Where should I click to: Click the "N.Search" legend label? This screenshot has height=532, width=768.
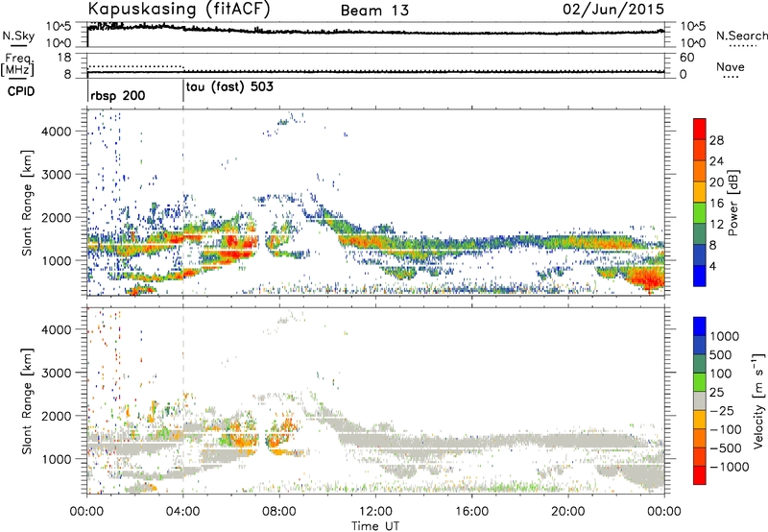pos(741,36)
